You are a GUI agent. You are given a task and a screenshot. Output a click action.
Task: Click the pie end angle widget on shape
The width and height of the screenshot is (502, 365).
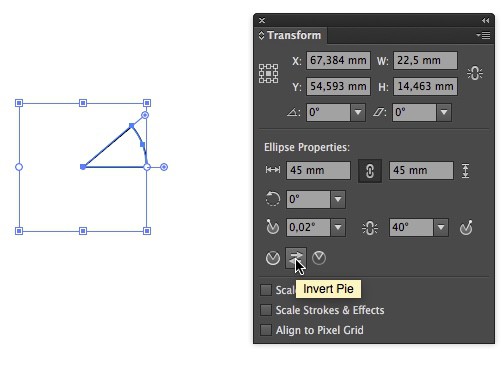145,115
